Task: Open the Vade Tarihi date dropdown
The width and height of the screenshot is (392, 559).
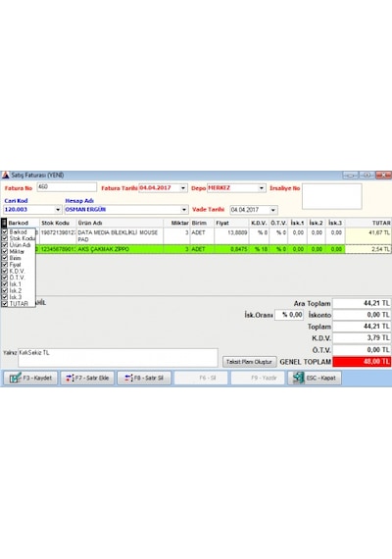Action: pos(273,210)
